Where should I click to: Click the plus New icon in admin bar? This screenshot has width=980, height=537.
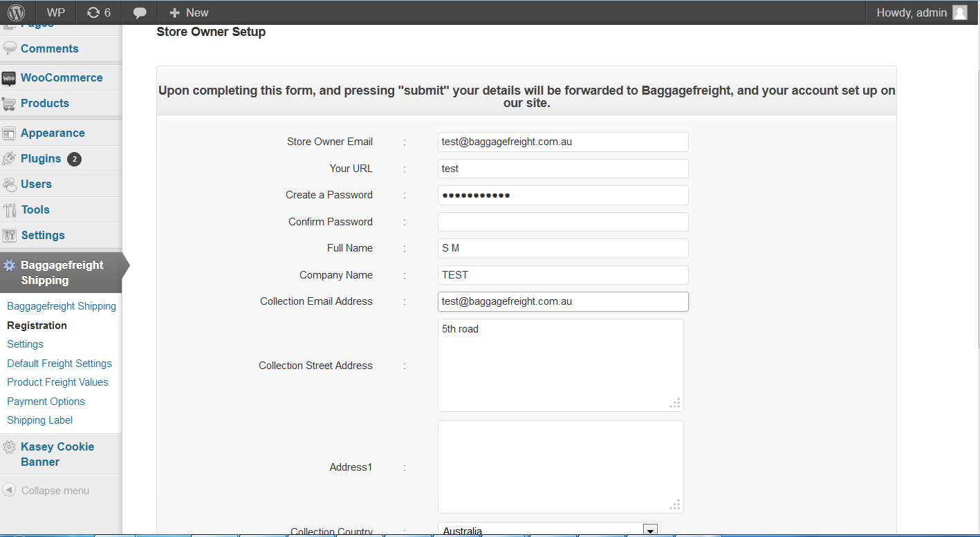(x=174, y=12)
